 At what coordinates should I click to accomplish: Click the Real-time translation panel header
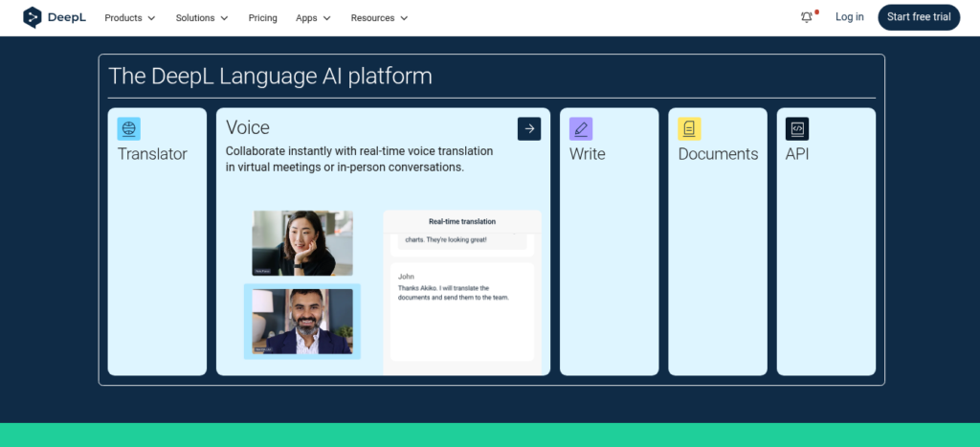pyautogui.click(x=462, y=221)
